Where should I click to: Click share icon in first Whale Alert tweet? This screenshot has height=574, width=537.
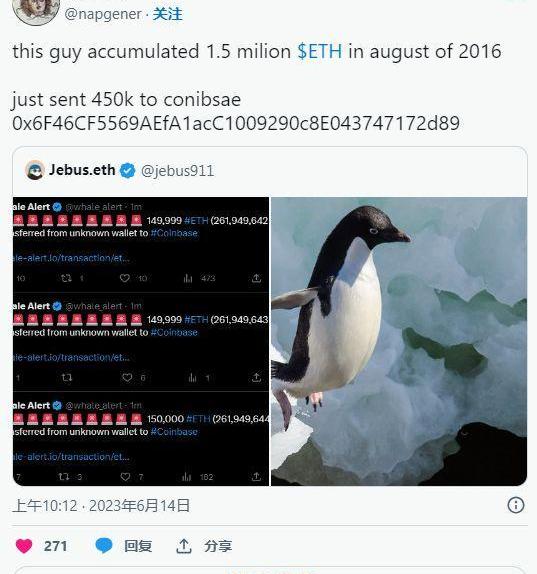pos(256,278)
